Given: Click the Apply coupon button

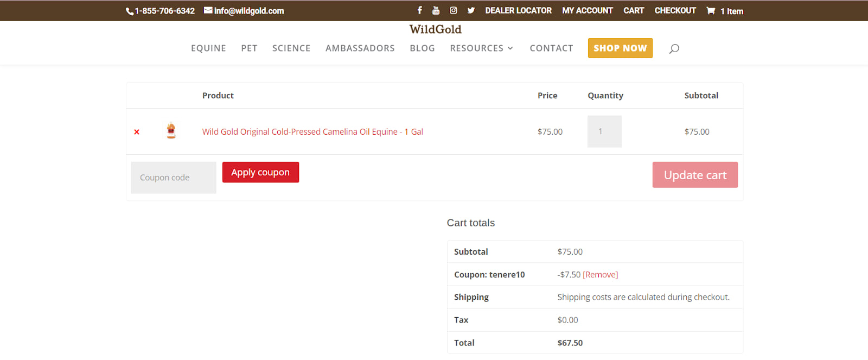Looking at the screenshot, I should pyautogui.click(x=260, y=172).
